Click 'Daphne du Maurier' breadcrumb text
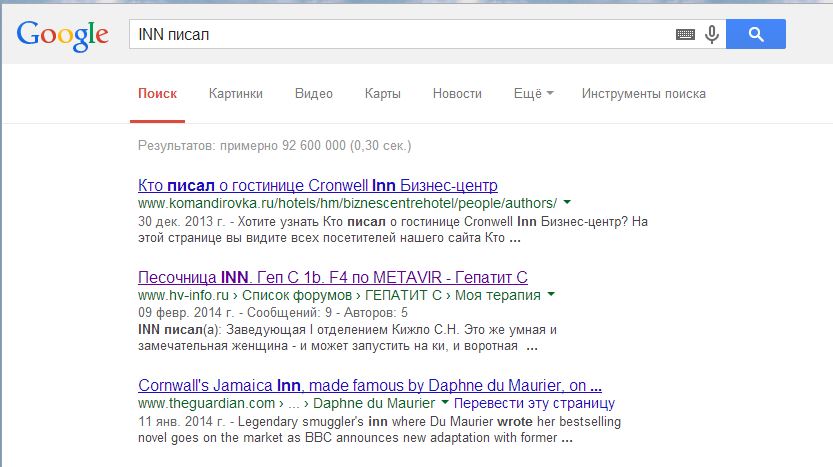The width and height of the screenshot is (833, 467). (374, 403)
